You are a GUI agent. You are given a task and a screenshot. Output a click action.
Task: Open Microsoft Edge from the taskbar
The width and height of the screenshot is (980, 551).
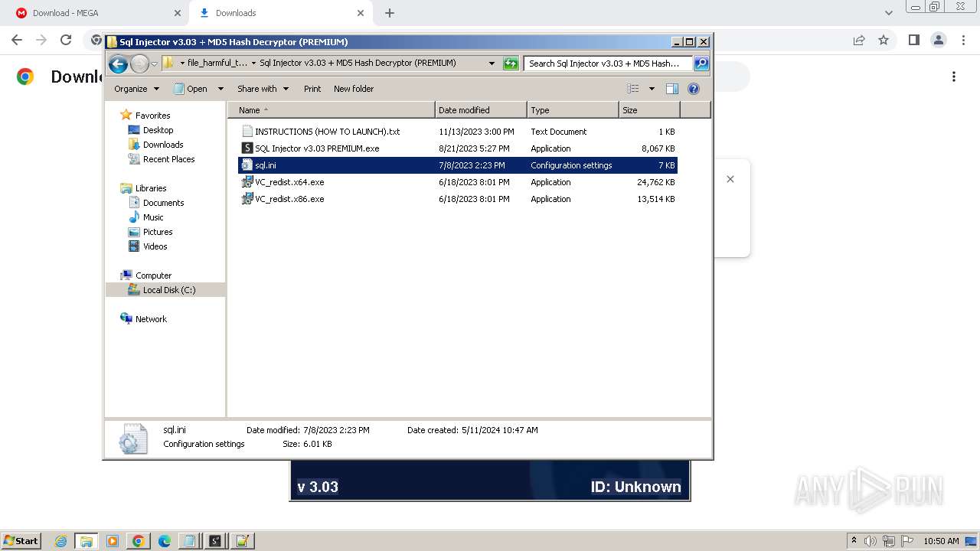click(165, 541)
